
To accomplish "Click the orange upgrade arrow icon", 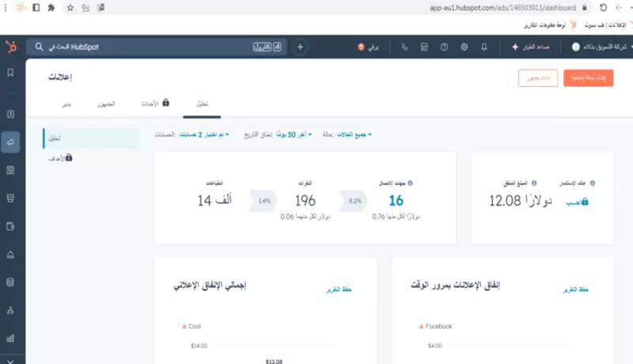I will pyautogui.click(x=361, y=47).
